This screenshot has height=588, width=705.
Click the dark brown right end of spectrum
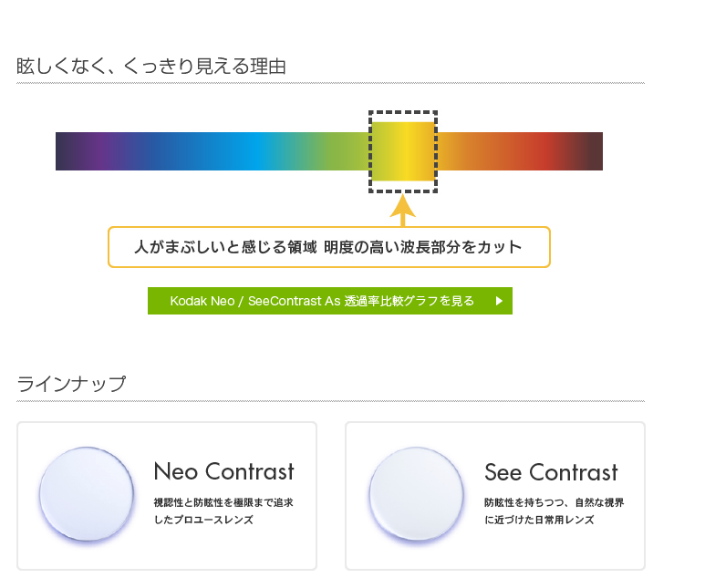592,151
